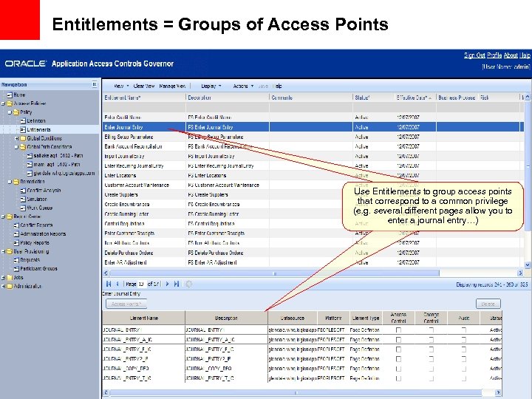Click the Administration folder icon
Viewport: 532px width, 399px height.
[10, 287]
